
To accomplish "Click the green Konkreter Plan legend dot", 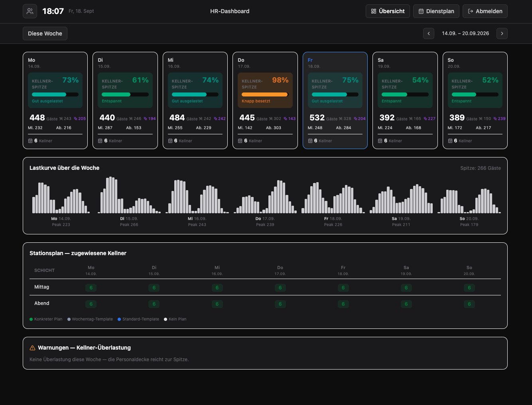I will pyautogui.click(x=31, y=319).
